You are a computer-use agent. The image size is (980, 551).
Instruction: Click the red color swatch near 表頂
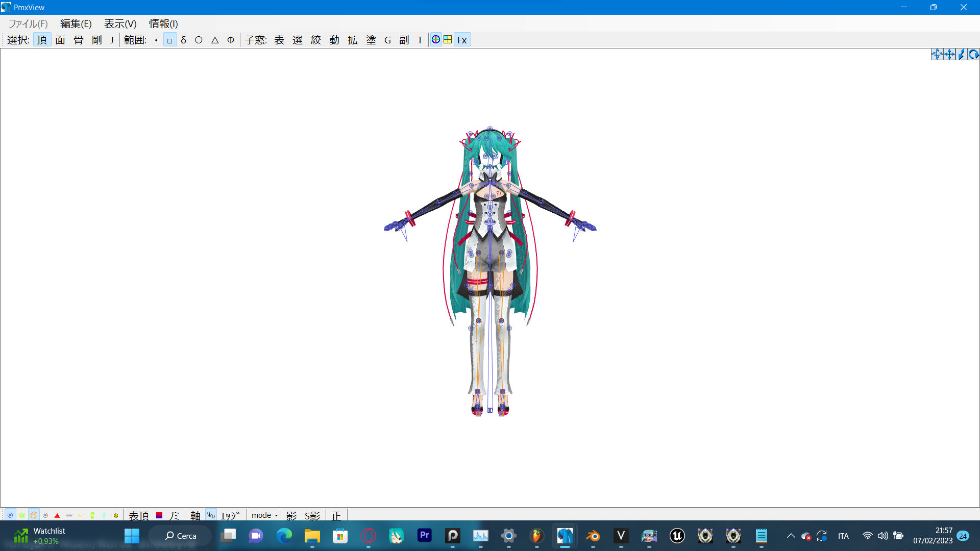click(159, 515)
